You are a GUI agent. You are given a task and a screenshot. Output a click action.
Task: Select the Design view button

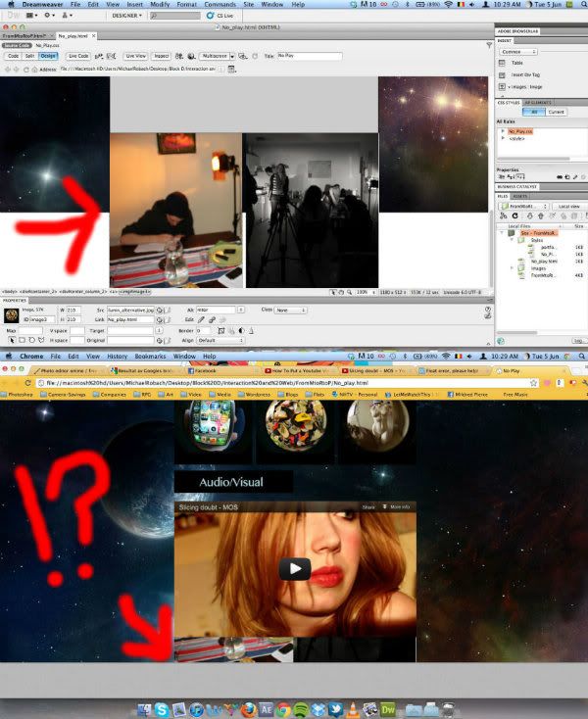48,56
